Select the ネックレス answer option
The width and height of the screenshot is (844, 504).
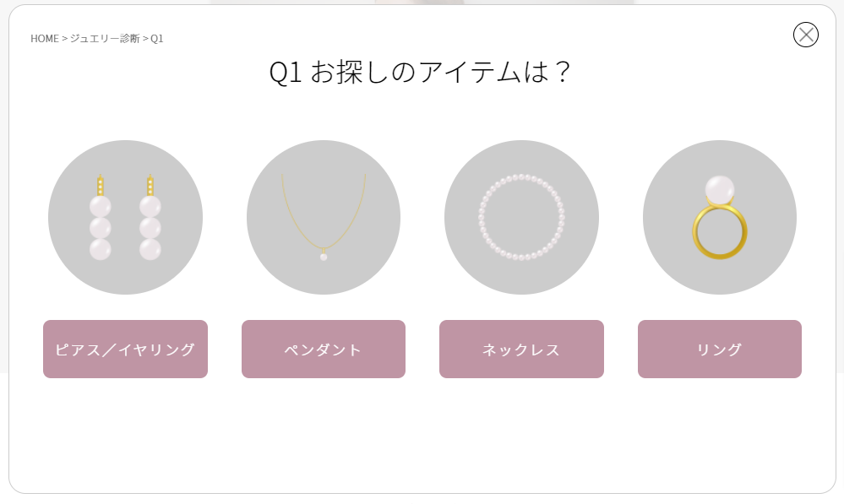(x=520, y=349)
